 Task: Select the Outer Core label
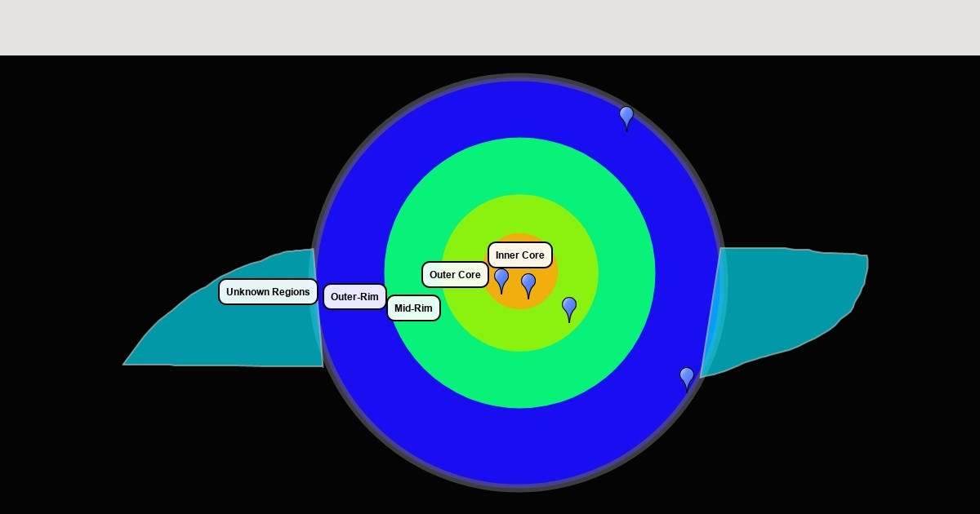pos(455,275)
